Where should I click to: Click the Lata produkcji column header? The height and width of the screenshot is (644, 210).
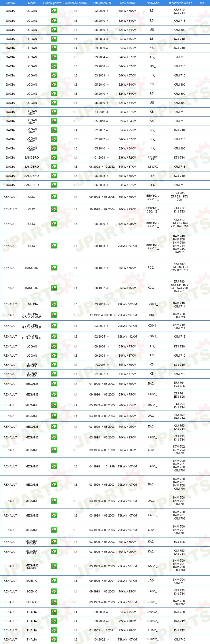[x=102, y=3]
